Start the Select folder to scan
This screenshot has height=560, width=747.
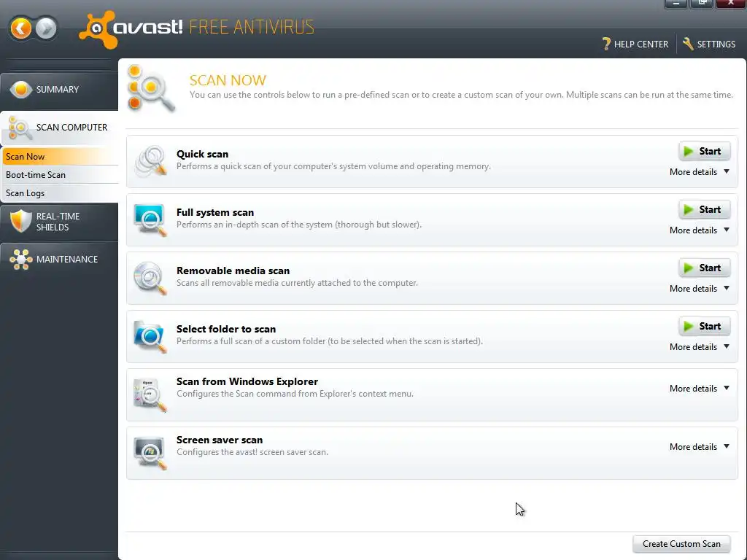[704, 326]
